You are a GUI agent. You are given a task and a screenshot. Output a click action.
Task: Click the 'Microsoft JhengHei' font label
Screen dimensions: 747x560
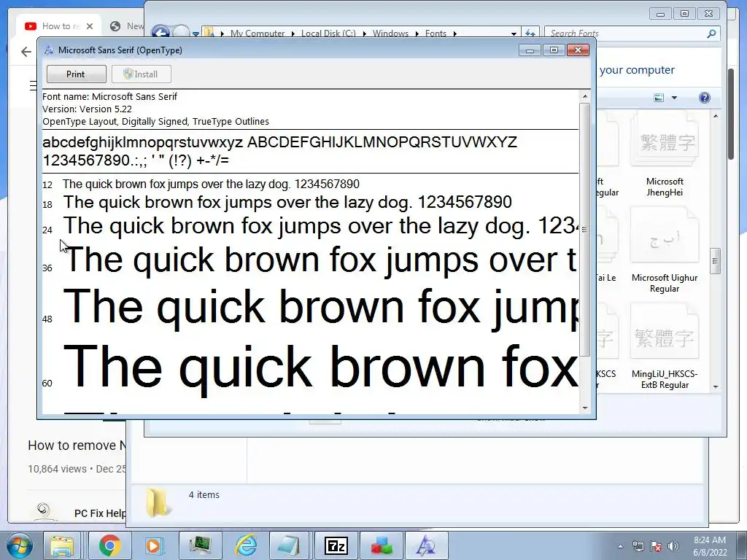tap(665, 187)
